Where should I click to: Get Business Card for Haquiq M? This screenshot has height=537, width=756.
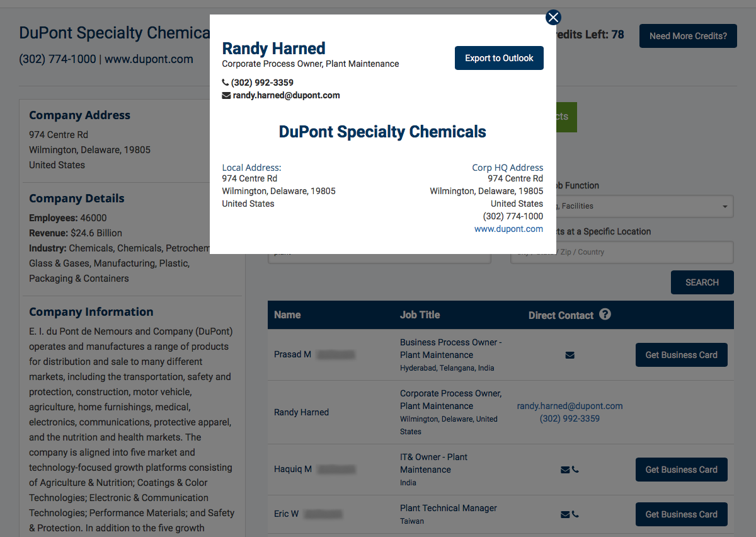click(681, 470)
